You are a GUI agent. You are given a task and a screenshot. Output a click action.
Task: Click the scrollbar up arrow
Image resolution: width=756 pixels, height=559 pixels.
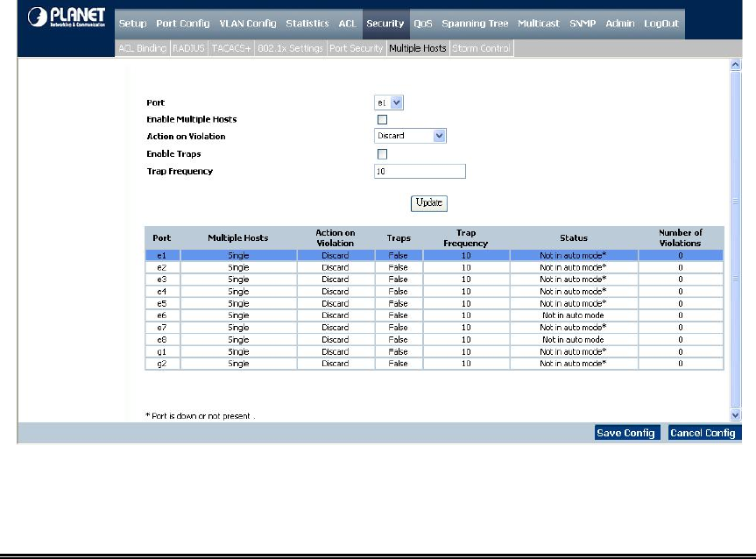coord(735,67)
